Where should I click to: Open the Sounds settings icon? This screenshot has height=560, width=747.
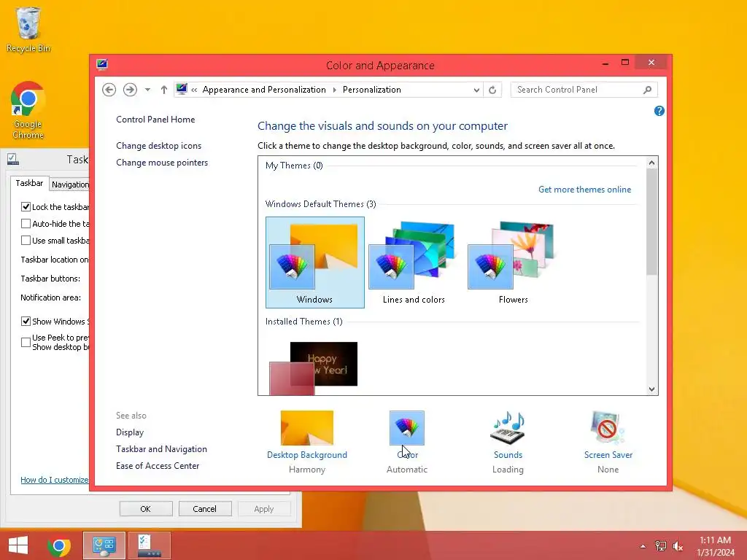(508, 427)
